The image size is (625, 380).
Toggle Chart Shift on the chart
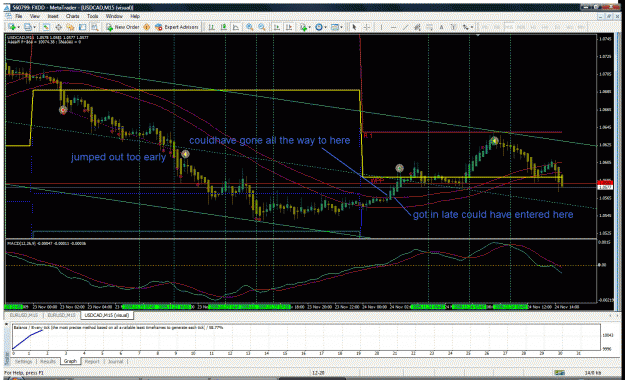click(289, 27)
